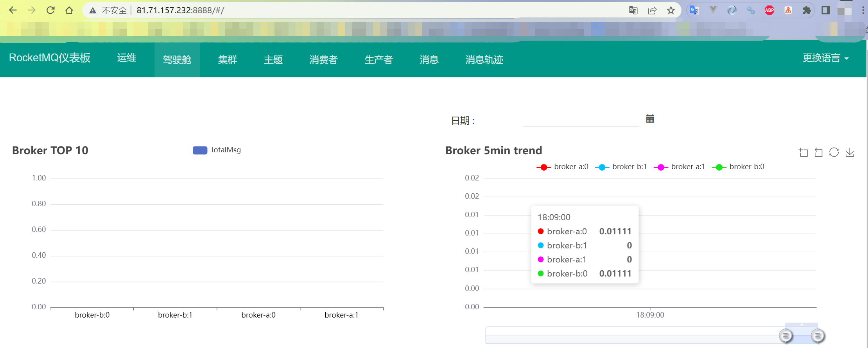Open the extensions puzzle menu
This screenshot has height=348, width=868.
click(807, 11)
